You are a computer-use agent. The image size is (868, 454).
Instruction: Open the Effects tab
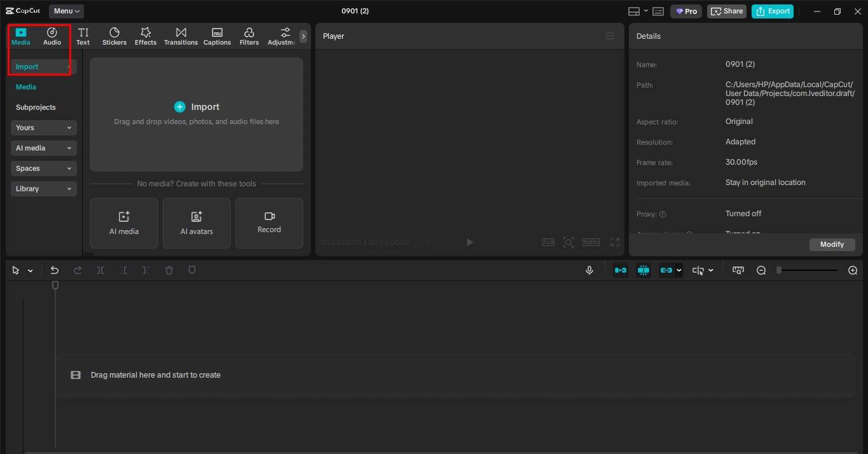point(146,36)
